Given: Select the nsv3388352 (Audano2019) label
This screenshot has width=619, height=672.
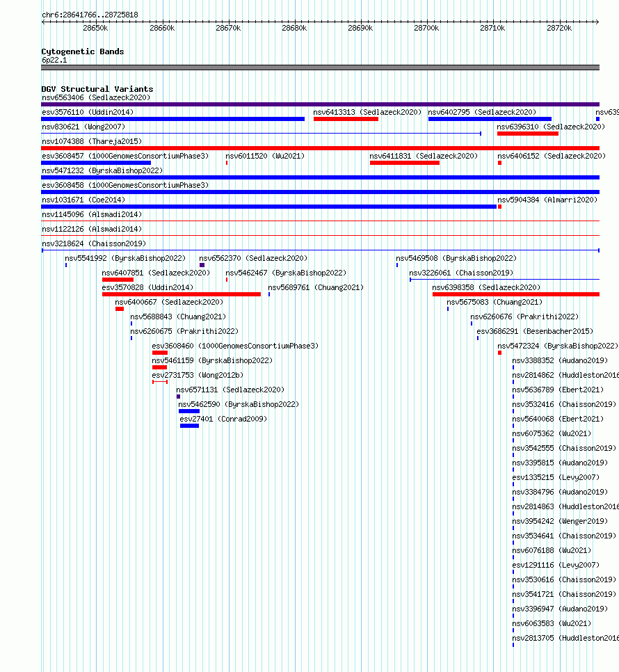Looking at the screenshot, I should 560,360.
